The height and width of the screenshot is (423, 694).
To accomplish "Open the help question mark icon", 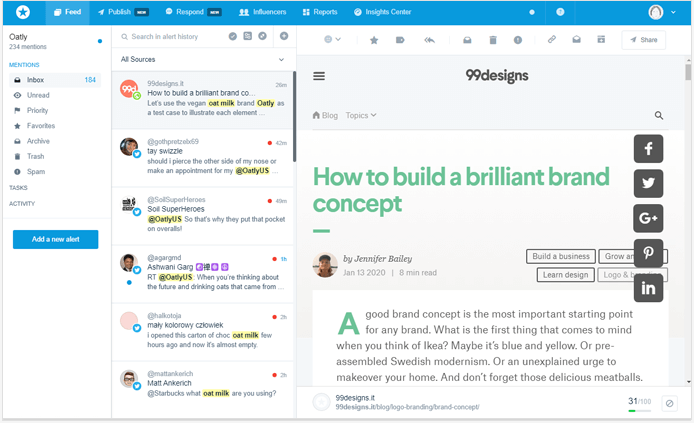I will pos(560,12).
